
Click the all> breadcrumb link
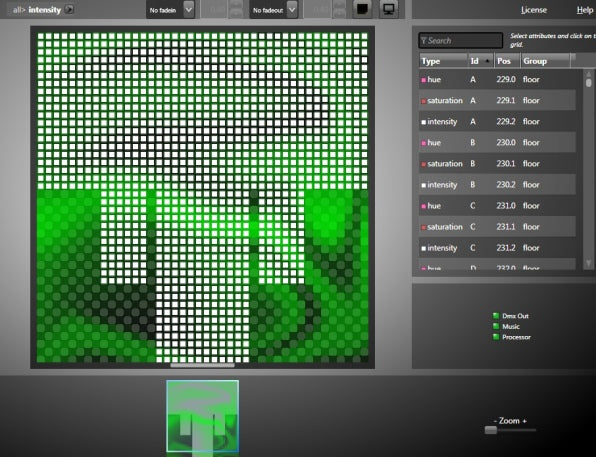19,10
